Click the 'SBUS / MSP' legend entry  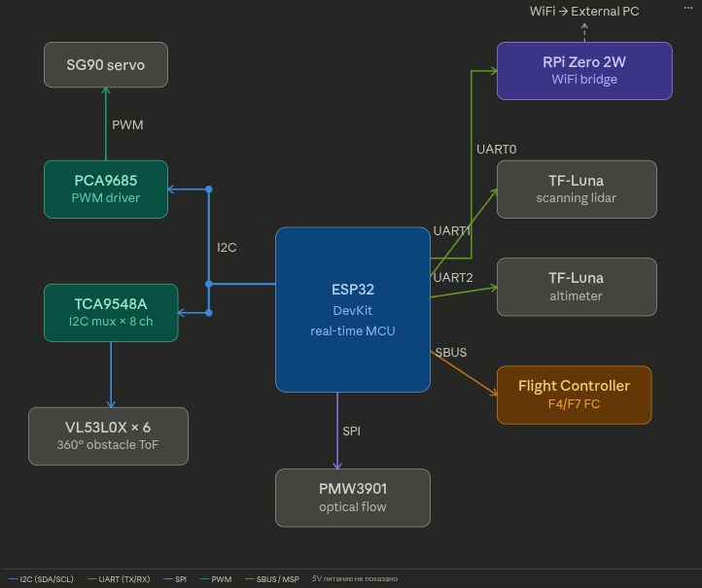272,579
